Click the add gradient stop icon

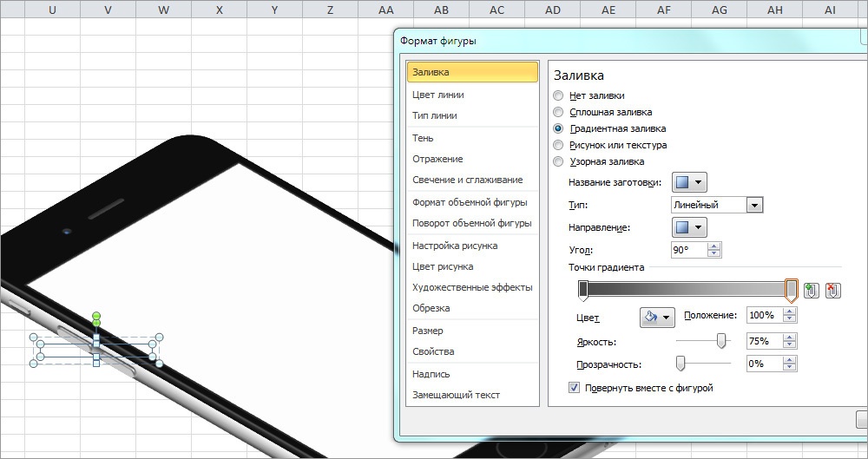812,290
